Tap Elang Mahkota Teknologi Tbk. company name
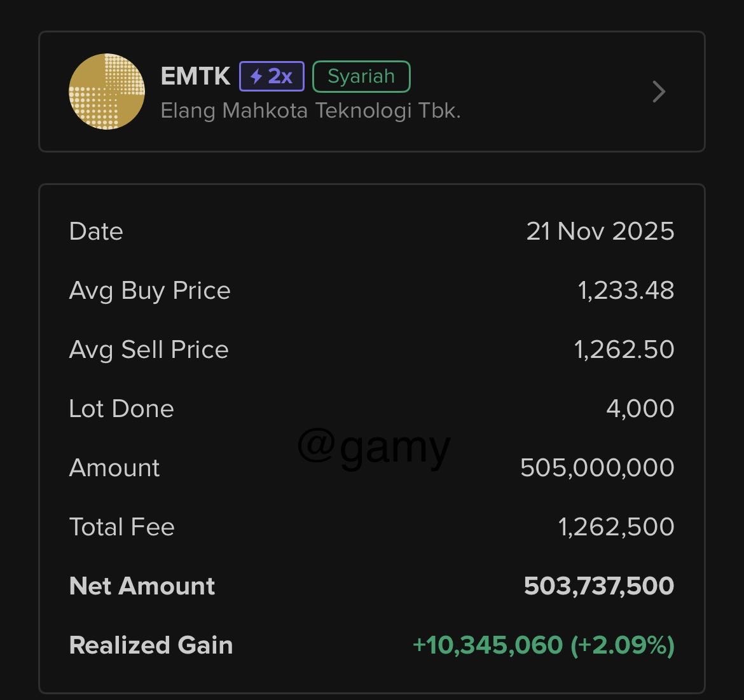This screenshot has height=700, width=744. pos(310,111)
